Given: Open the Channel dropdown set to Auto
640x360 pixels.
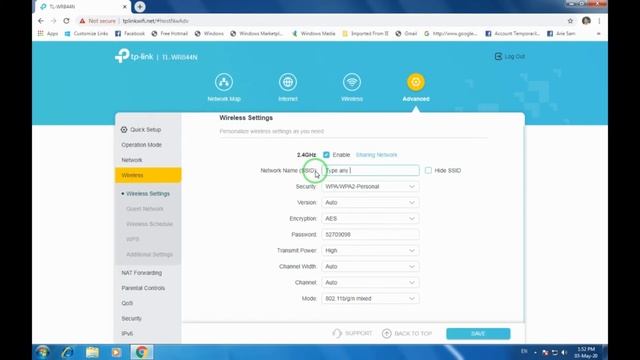Looking at the screenshot, I should 370,282.
